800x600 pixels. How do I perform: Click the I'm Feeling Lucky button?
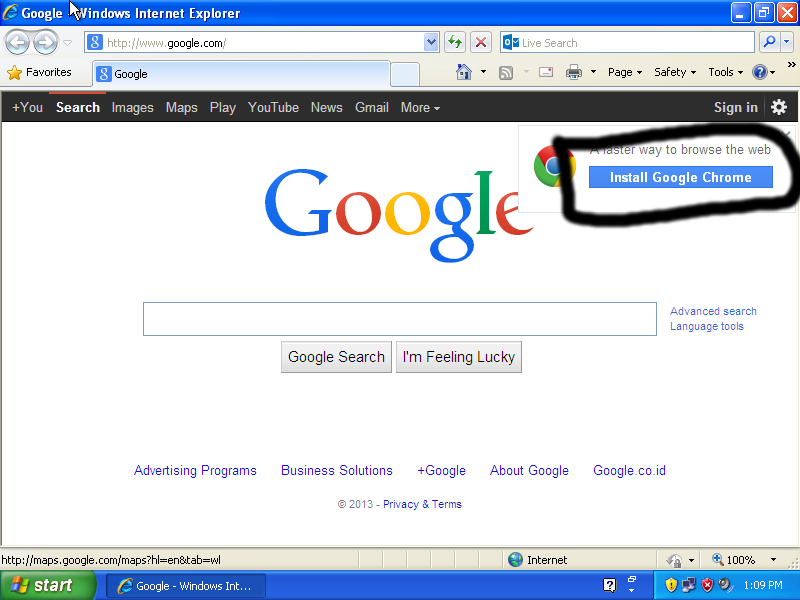click(459, 357)
